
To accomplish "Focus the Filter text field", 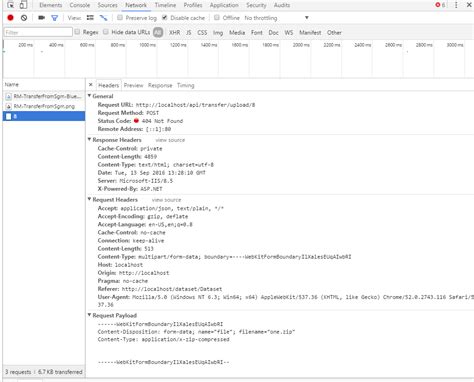I will pyautogui.click(x=38, y=32).
